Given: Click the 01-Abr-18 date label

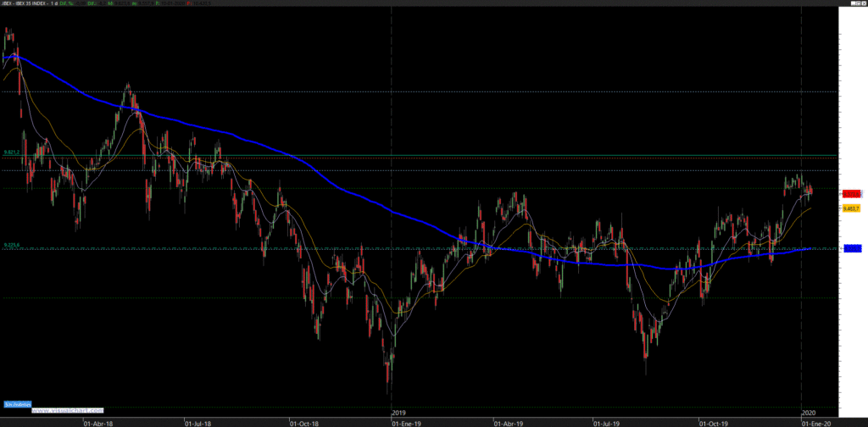Looking at the screenshot, I should coord(98,423).
